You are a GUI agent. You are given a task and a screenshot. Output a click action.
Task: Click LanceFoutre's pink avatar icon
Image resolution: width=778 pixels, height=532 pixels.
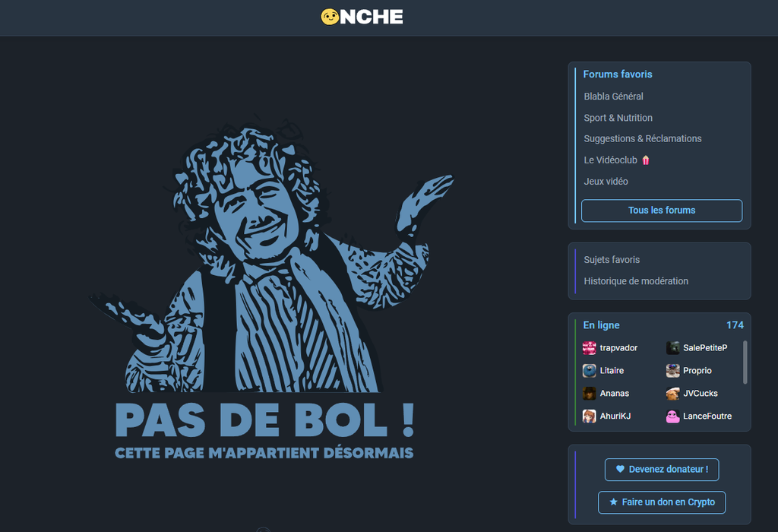tap(672, 416)
